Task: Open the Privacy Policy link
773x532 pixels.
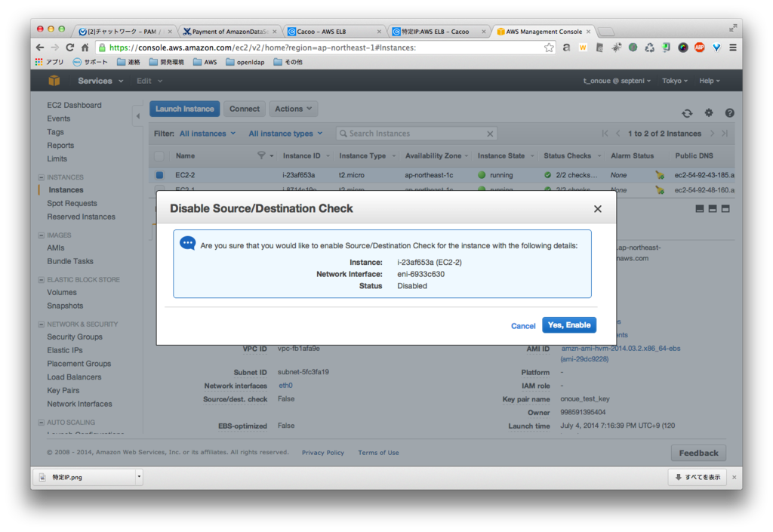Action: tap(323, 453)
